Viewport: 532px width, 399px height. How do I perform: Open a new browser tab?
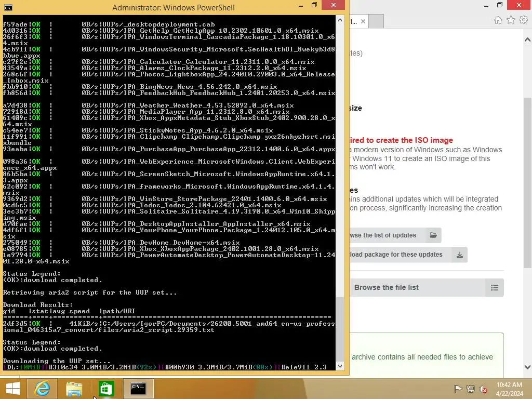[376, 21]
